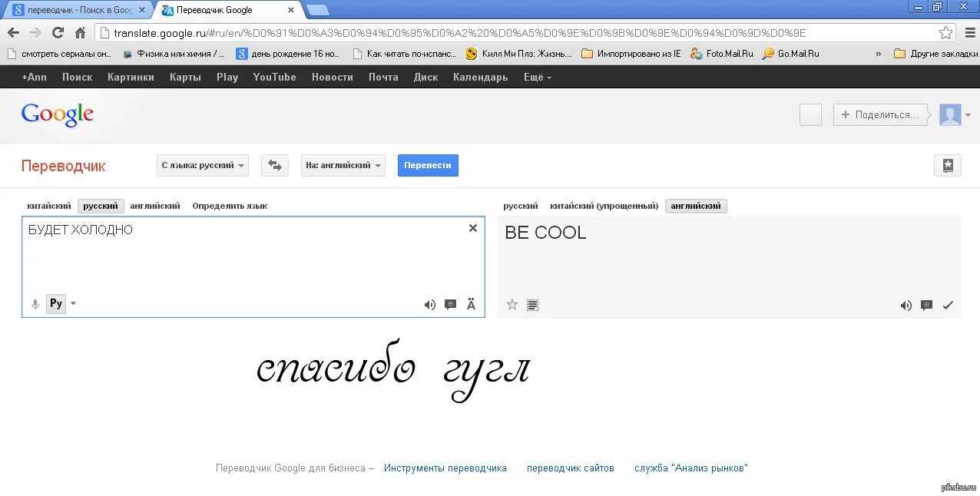Play the English translation speaker icon
The height and width of the screenshot is (496, 980).
pos(906,306)
